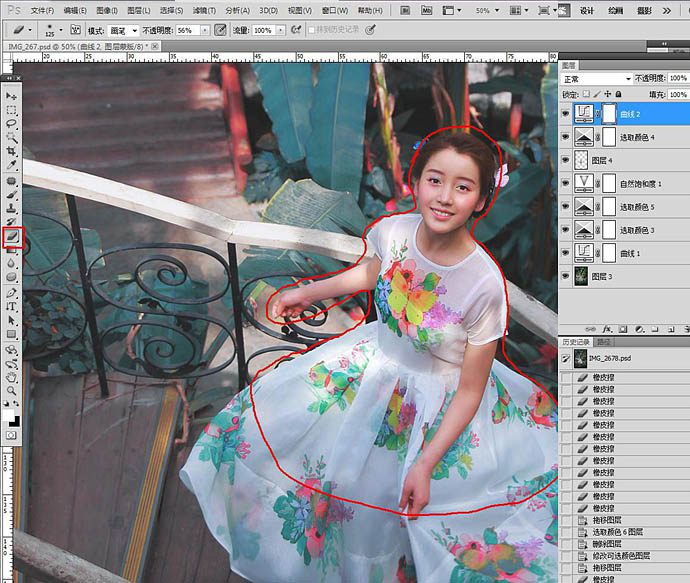Image resolution: width=690 pixels, height=583 pixels.
Task: Open the layer blend mode 正常 dropdown
Action: coord(596,79)
